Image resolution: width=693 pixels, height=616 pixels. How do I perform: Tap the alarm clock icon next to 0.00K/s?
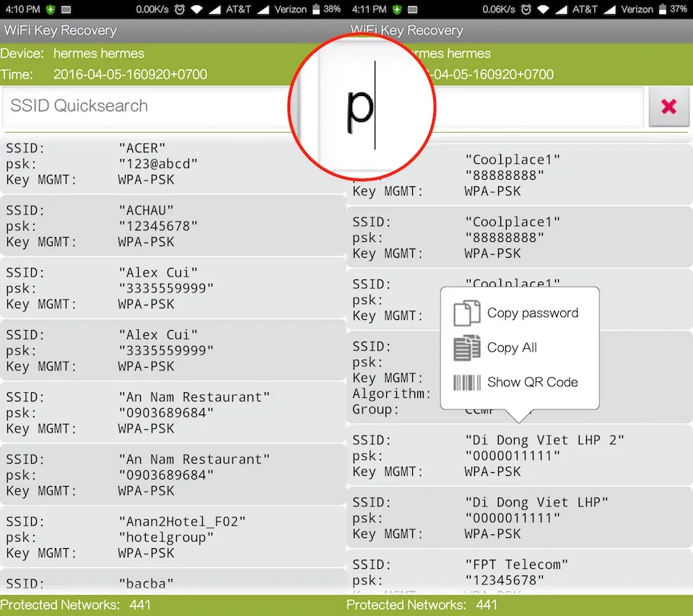click(x=178, y=9)
